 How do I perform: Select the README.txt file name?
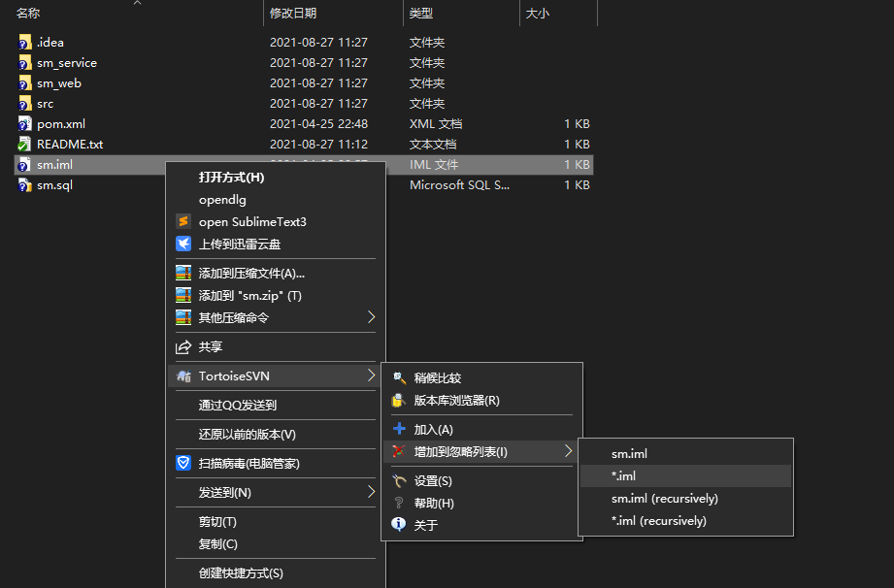click(70, 145)
